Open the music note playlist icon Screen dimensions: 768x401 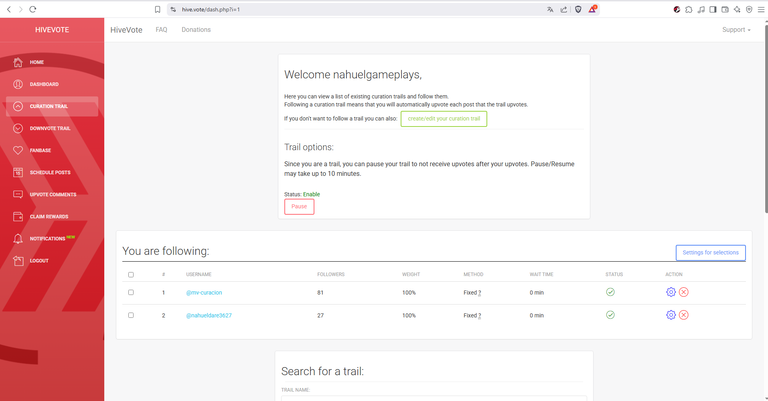pyautogui.click(x=701, y=9)
